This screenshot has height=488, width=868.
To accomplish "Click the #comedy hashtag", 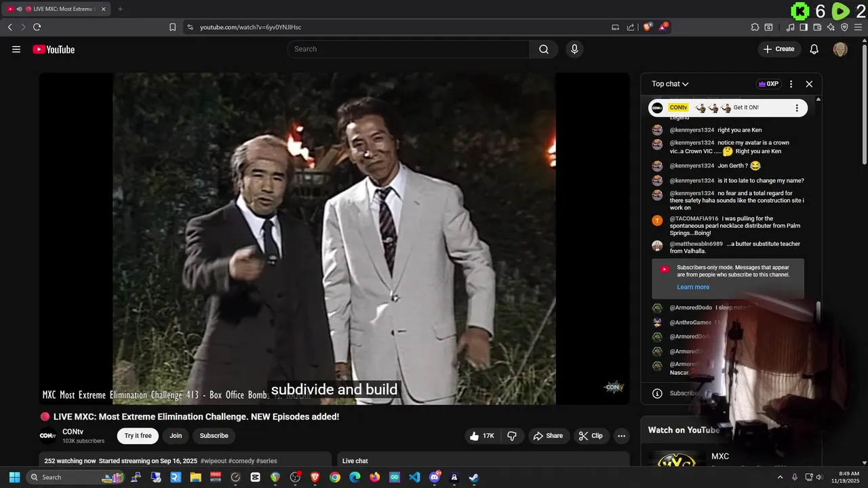I will [241, 461].
